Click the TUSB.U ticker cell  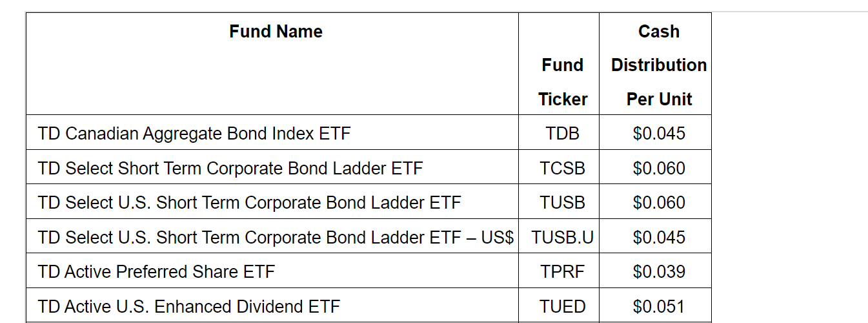coord(562,238)
